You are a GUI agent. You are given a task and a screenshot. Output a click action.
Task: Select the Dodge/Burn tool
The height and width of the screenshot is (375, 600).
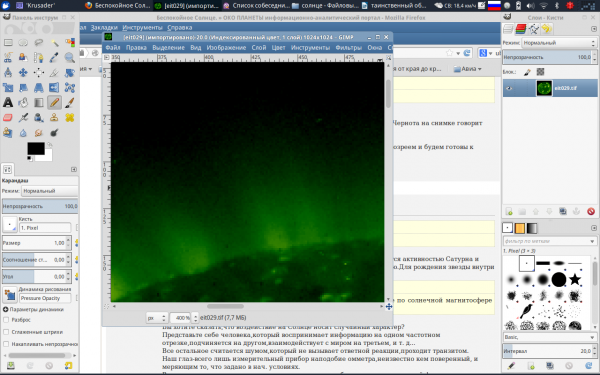54,133
